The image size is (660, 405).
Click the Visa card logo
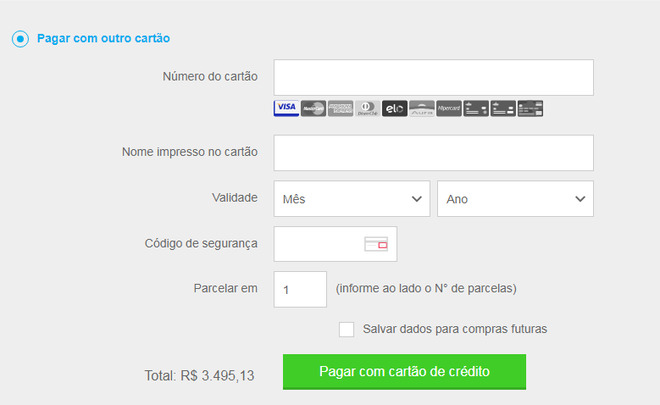286,108
